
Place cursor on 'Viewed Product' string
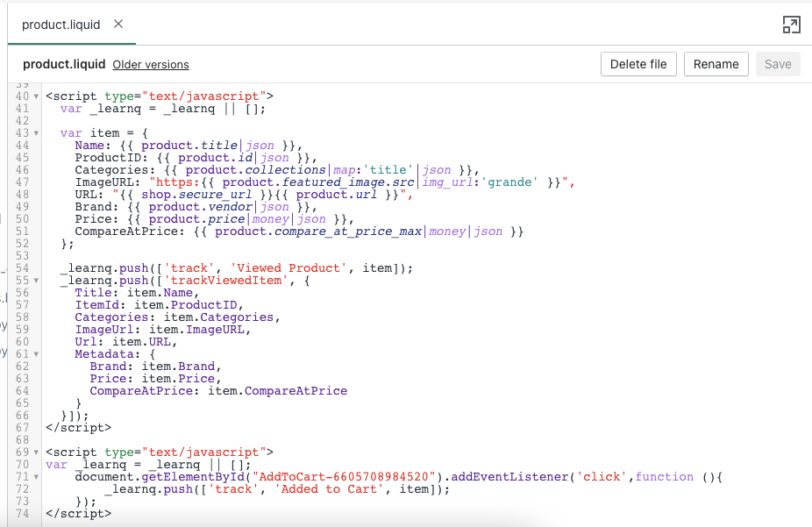(x=288, y=268)
